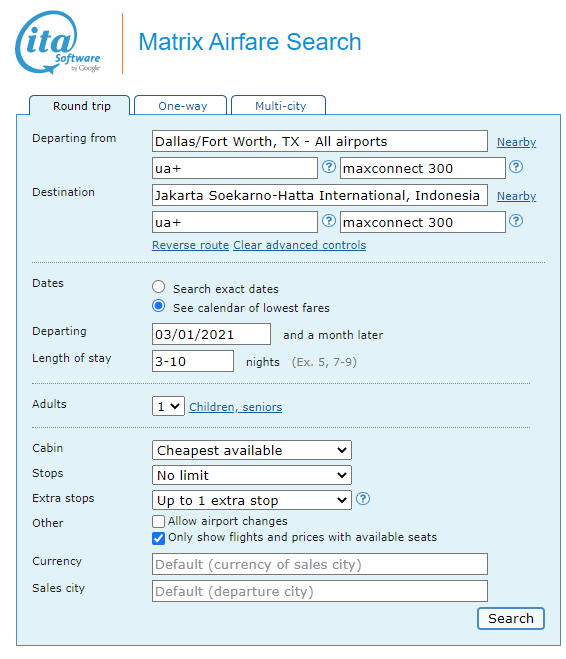Open the Adults count dropdown

pos(168,406)
